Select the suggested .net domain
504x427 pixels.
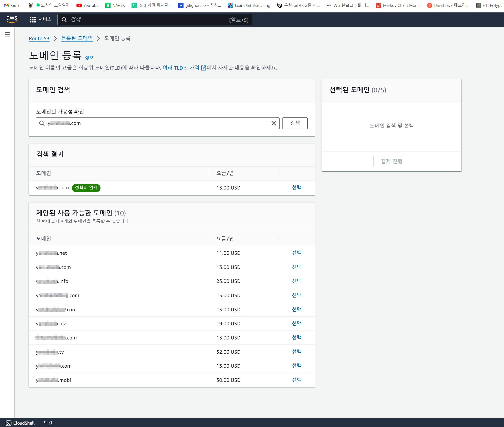(297, 253)
